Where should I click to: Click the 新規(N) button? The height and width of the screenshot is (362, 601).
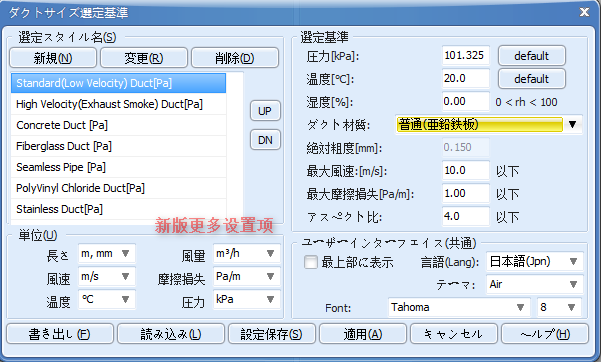53,58
